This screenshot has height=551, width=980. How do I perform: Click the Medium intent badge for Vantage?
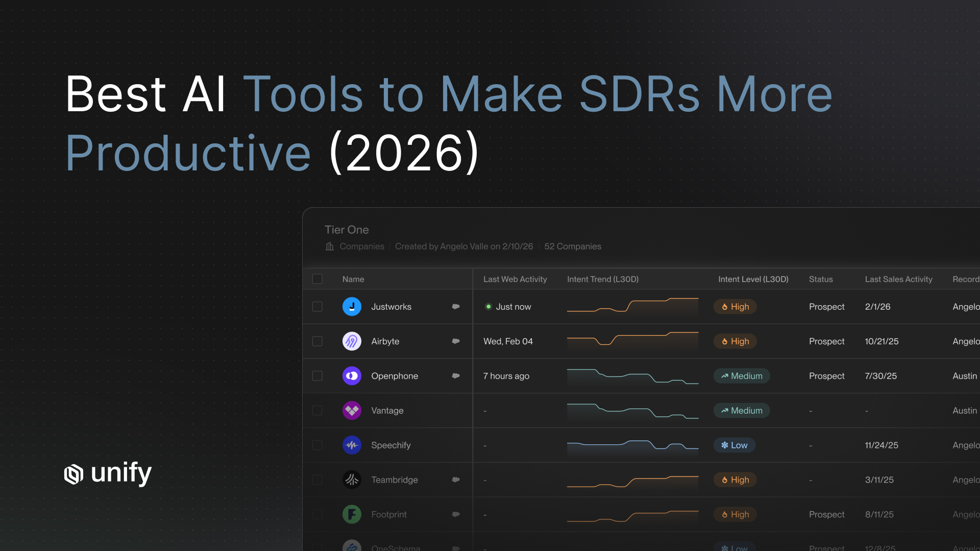(x=742, y=411)
